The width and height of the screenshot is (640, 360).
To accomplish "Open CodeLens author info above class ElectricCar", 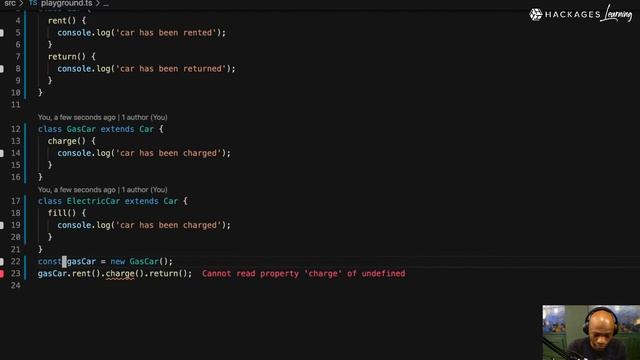I will point(102,189).
